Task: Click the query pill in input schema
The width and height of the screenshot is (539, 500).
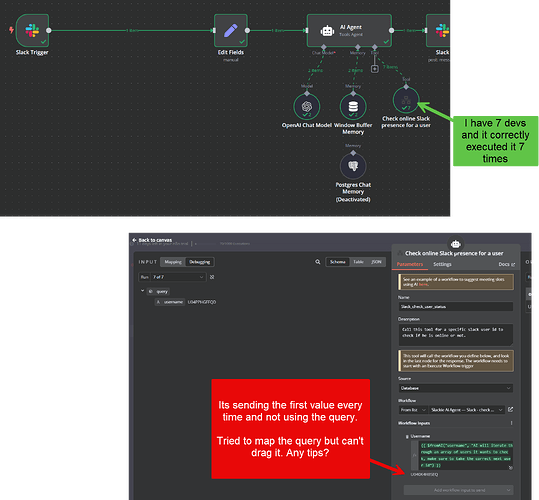Action: coord(158,291)
